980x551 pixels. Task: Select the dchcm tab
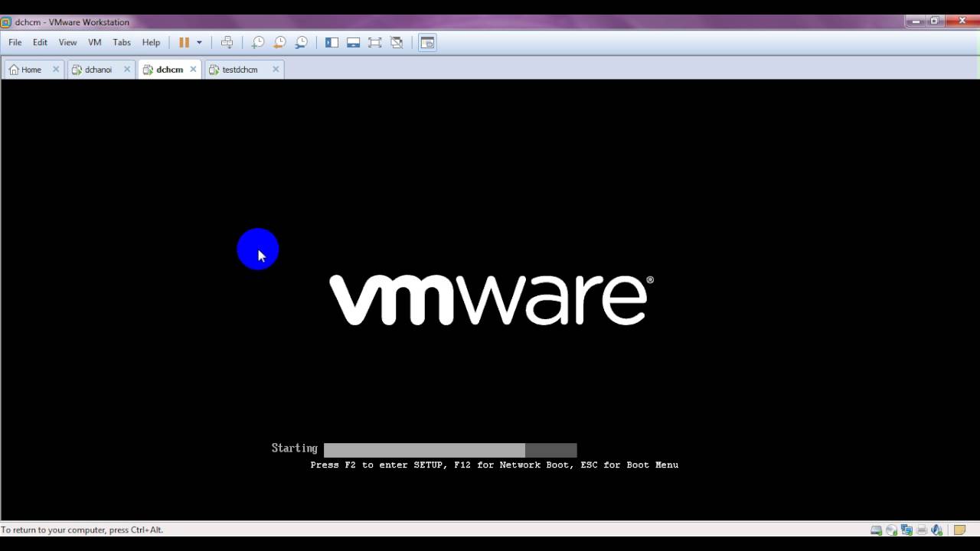pyautogui.click(x=169, y=70)
